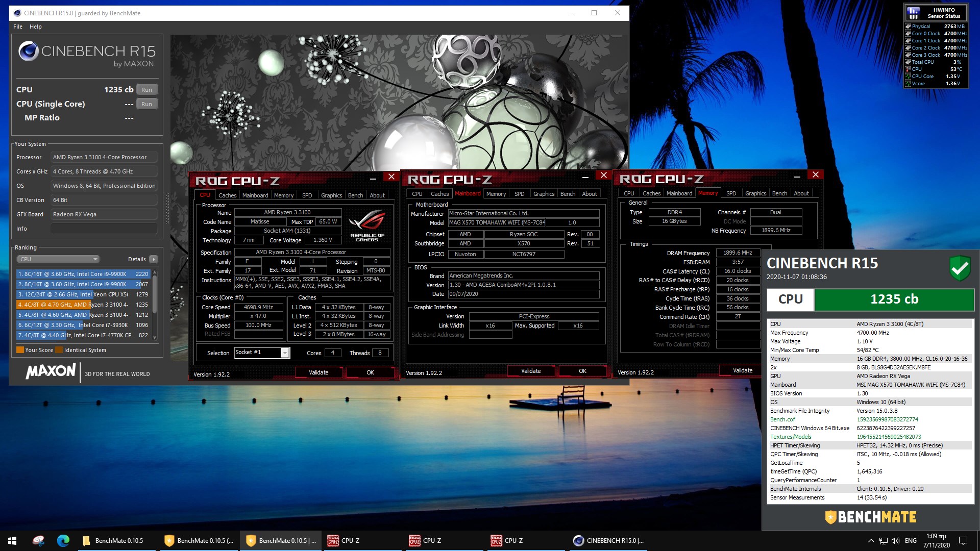Click Validate in CPU-tab CPU-Z window
The height and width of the screenshot is (551, 980).
click(318, 372)
